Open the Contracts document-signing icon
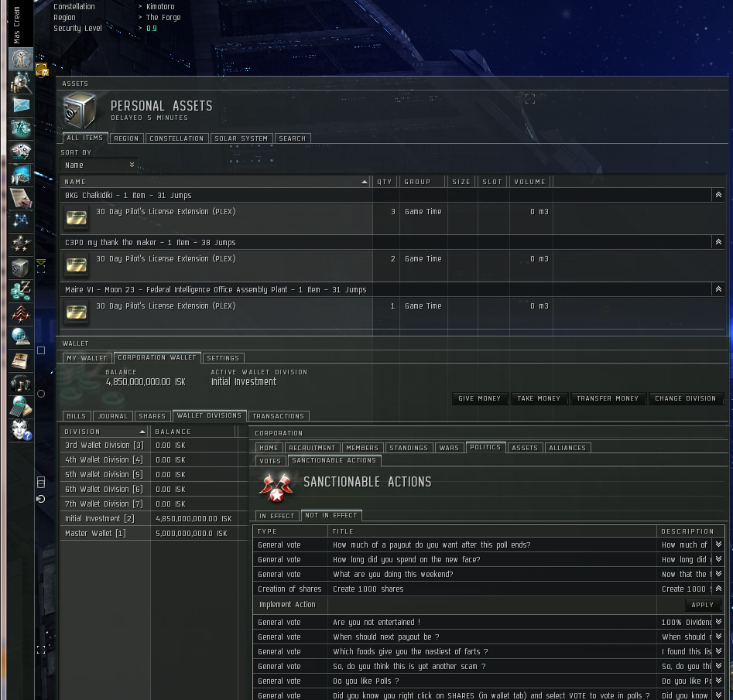This screenshot has height=700, width=733. 21,198
